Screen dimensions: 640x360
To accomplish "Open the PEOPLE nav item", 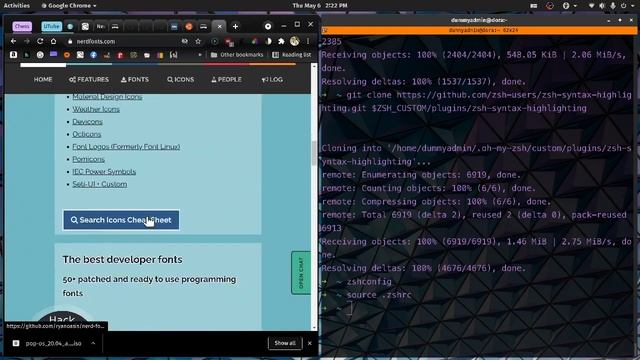I will click(x=226, y=80).
